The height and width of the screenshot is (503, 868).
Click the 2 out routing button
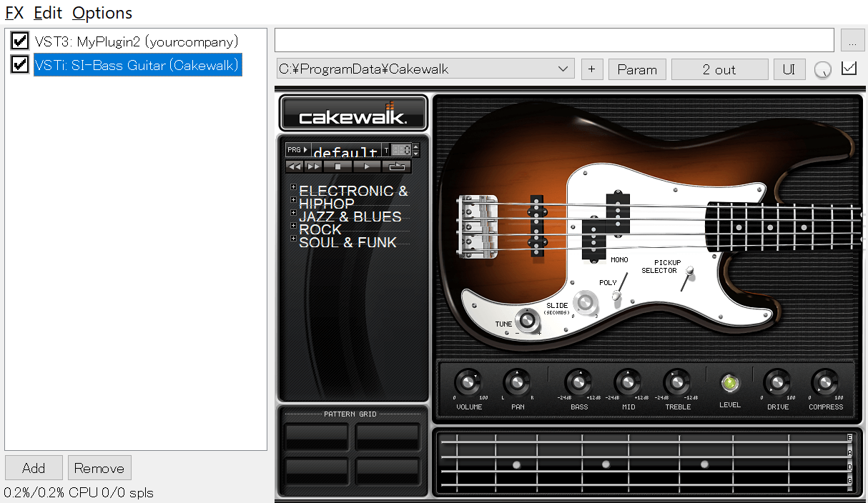pos(719,69)
